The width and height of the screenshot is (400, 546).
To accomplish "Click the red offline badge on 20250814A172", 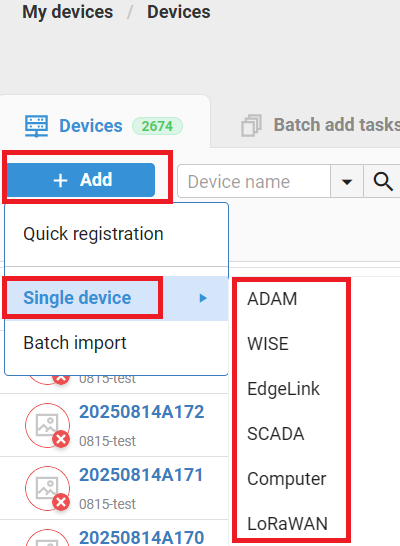I will [61, 439].
